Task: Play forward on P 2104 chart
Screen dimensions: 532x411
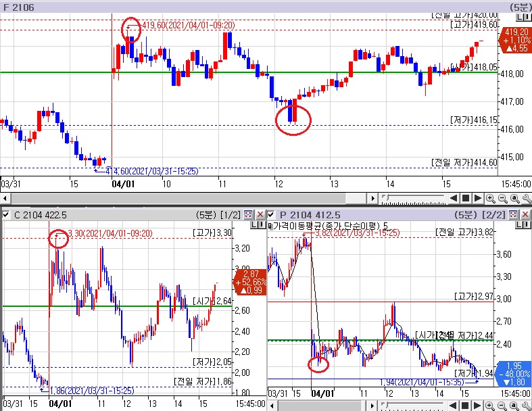Action: 477,406
